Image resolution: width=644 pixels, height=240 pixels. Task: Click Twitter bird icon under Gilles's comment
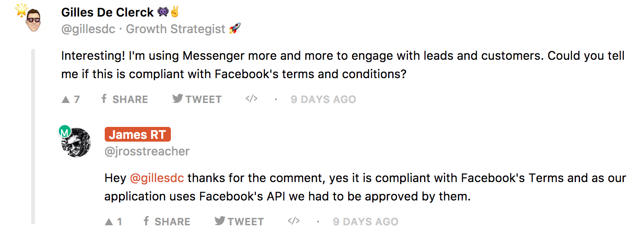[x=178, y=99]
